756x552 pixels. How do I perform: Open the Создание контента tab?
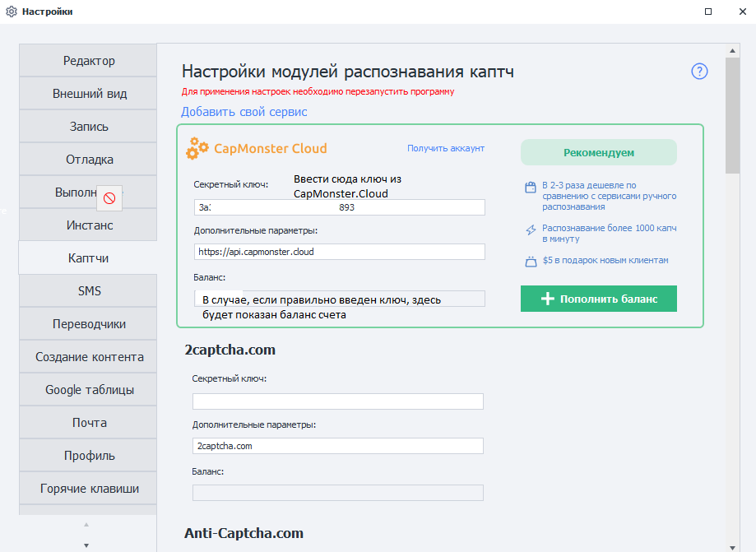tap(88, 357)
